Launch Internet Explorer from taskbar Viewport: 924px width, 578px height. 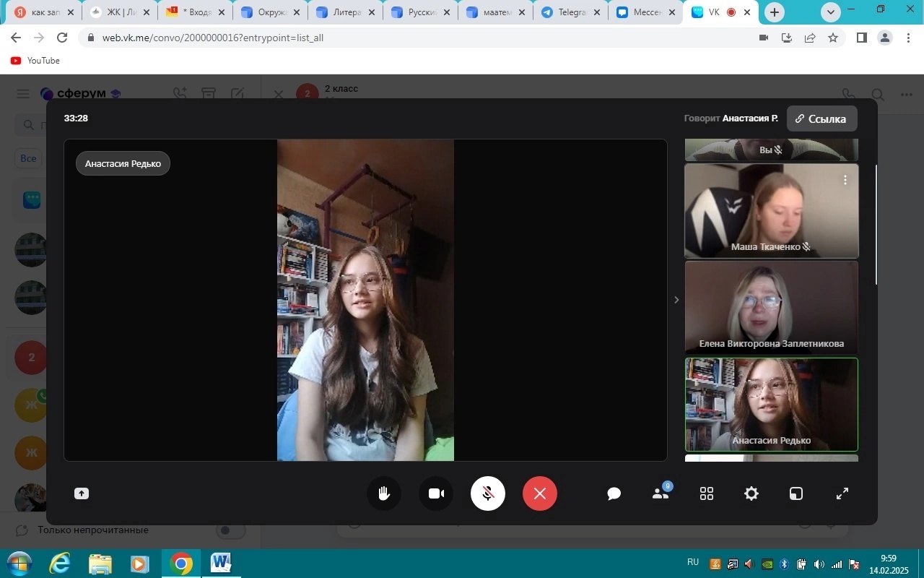tap(60, 564)
